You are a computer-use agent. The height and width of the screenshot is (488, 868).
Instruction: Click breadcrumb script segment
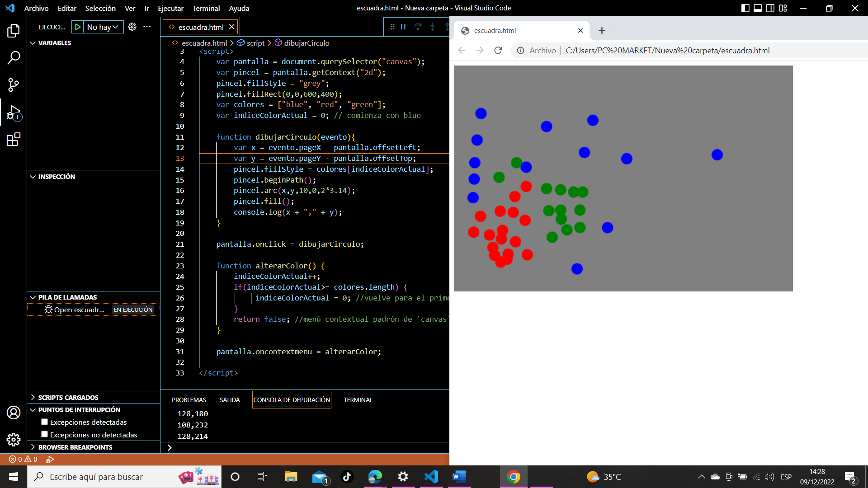point(255,43)
